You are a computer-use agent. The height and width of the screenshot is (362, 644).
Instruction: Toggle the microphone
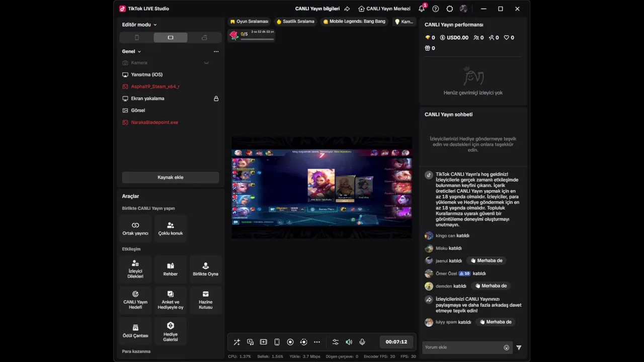362,342
